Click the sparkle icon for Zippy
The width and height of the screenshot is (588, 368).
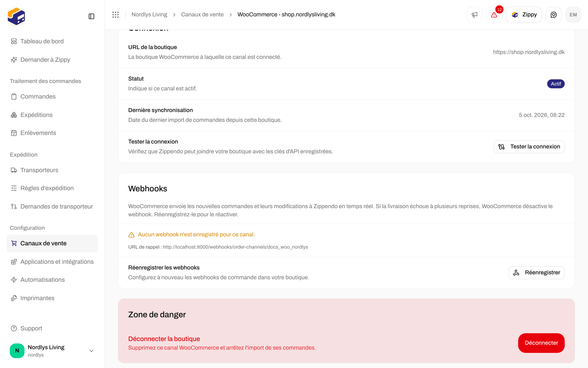[x=14, y=60]
